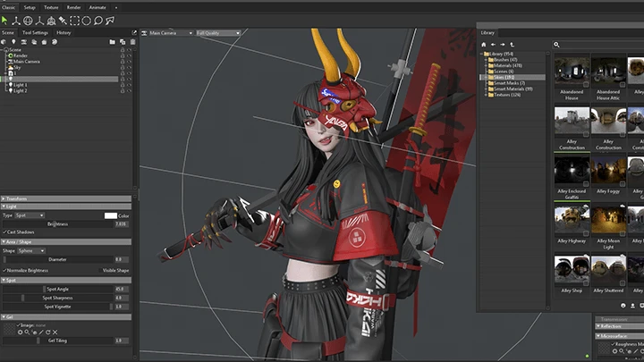Delete selected scene object with trash icon
The image size is (644, 362).
(x=132, y=42)
